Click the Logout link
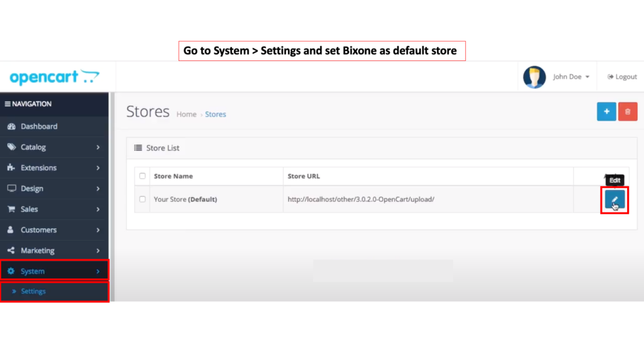Screen dimensions: 644x362 622,77
